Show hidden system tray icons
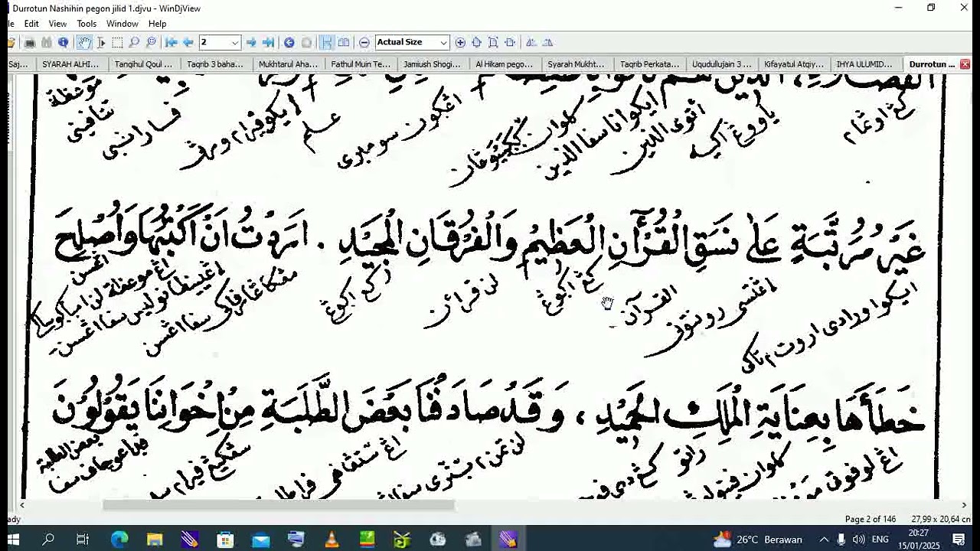The width and height of the screenshot is (980, 551). pos(824,540)
